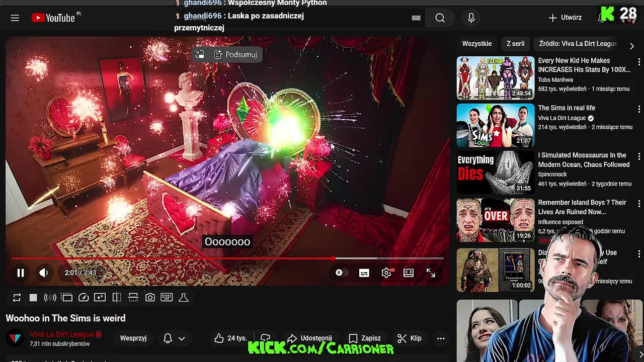
Task: Mute the video volume
Action: tap(44, 273)
